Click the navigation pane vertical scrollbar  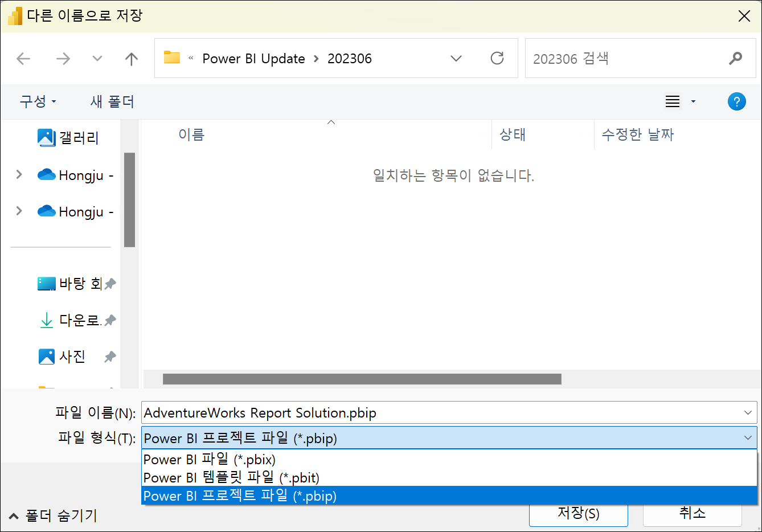point(129,199)
